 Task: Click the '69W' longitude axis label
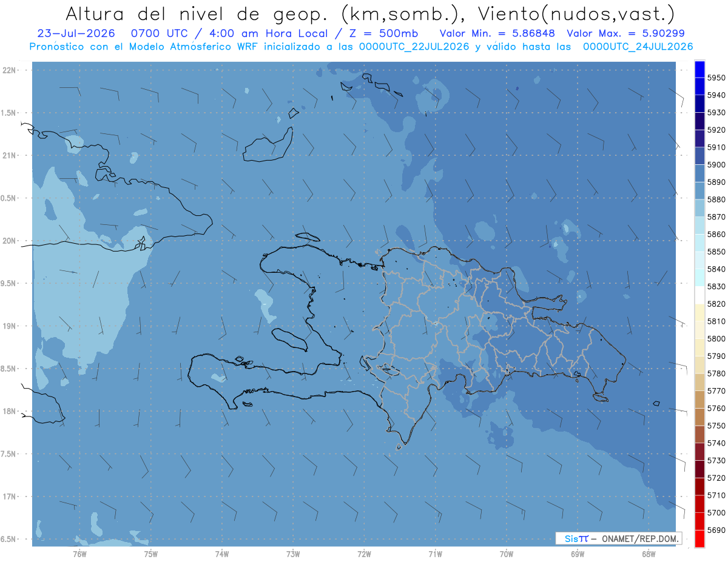point(577,554)
